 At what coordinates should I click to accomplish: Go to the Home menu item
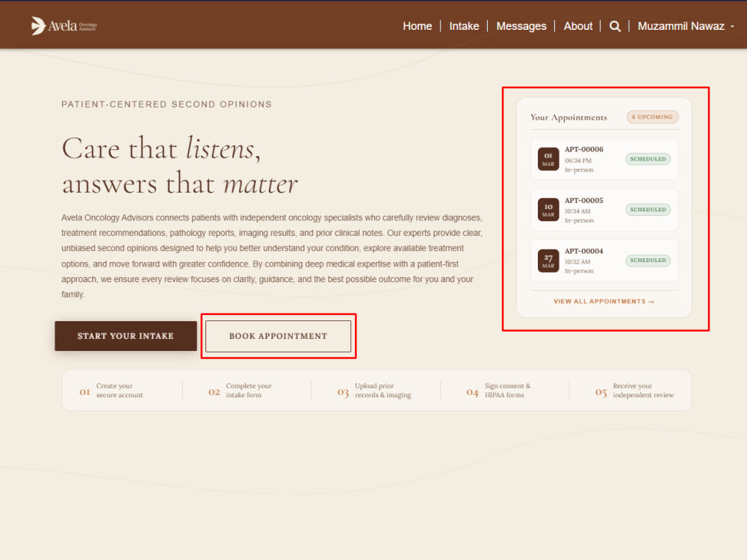click(418, 26)
